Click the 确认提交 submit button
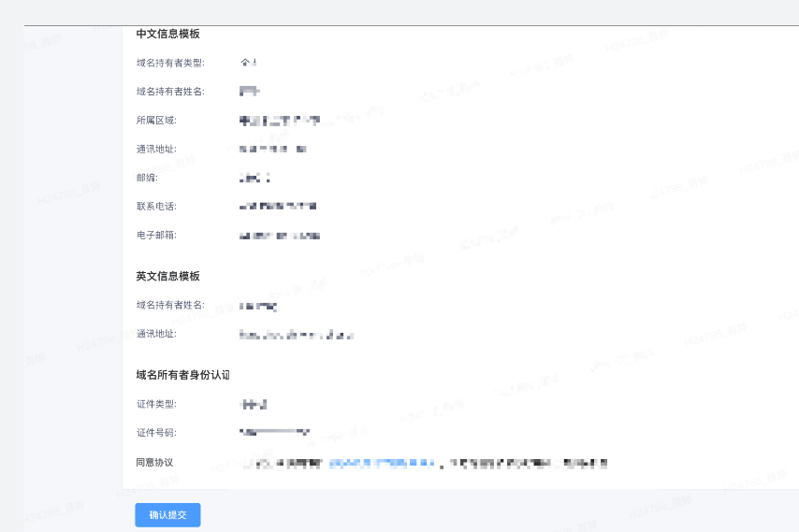The image size is (799, 532). click(x=167, y=514)
